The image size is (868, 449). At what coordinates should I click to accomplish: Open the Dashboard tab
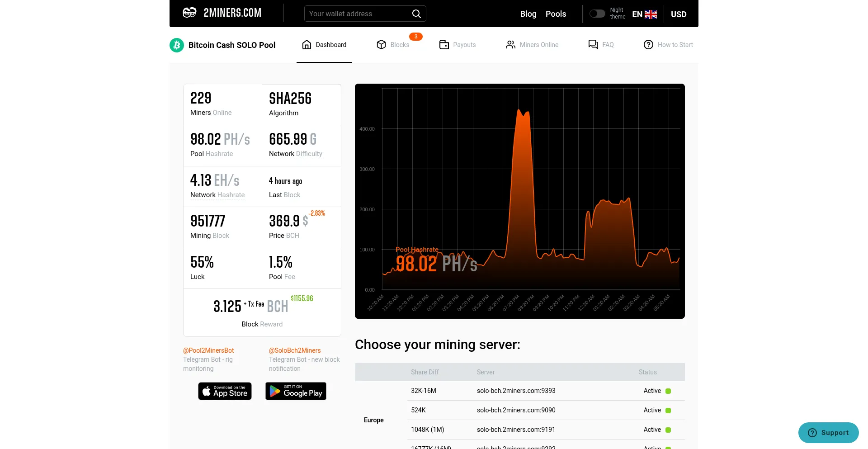tap(324, 45)
